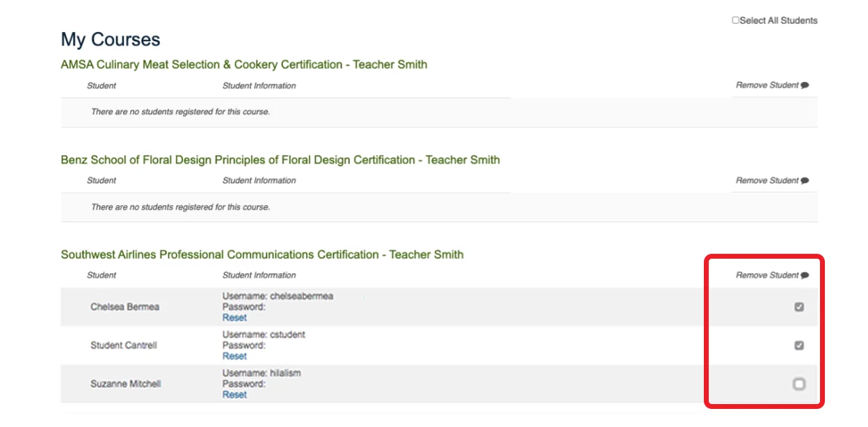868x427 pixels.
Task: Select the Suzanne Mitchell name
Action: 126,384
